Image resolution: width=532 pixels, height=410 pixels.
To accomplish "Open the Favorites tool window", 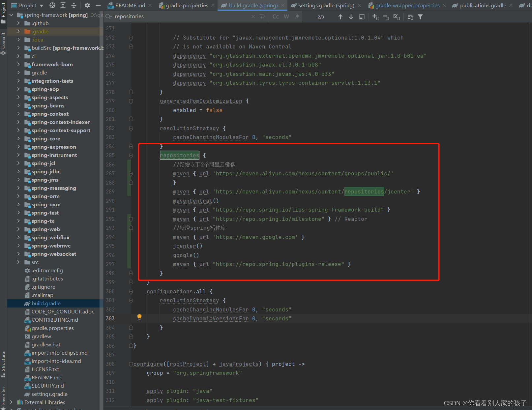I will pyautogui.click(x=3, y=397).
